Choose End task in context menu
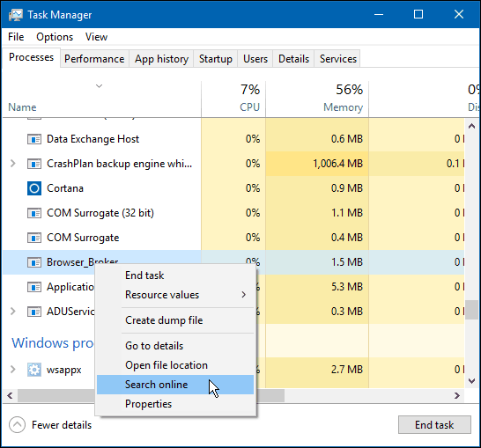Screen dimensions: 481x448 coord(175,275)
